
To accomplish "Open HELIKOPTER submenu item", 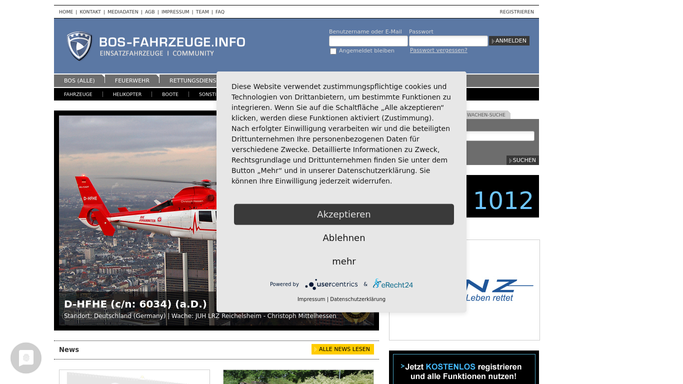I will click(127, 94).
